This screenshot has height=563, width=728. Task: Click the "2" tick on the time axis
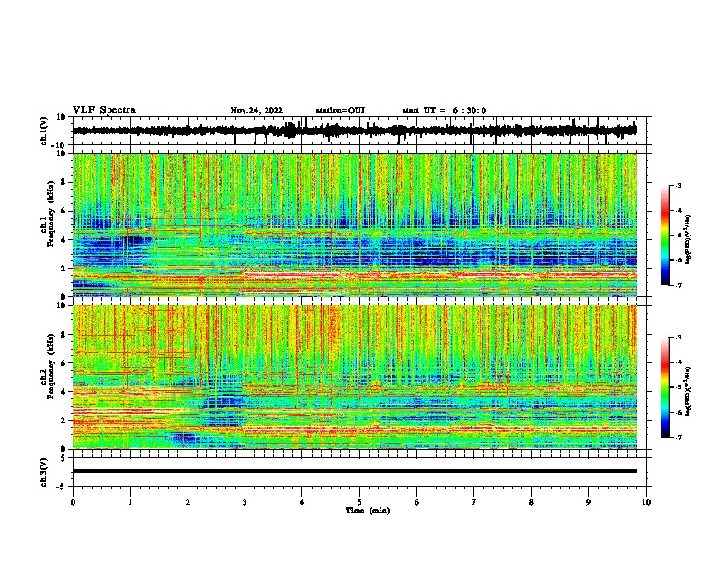click(x=188, y=502)
